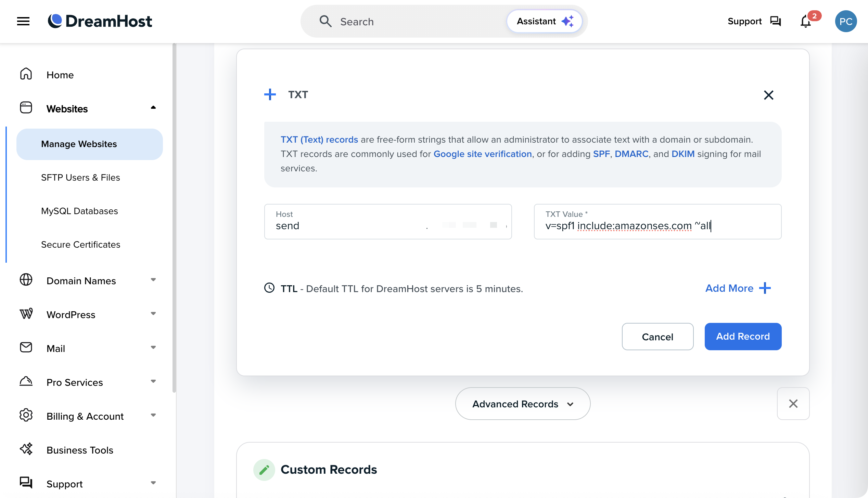Click the search magnifier icon
Screen dimensions: 868x498
326,21
